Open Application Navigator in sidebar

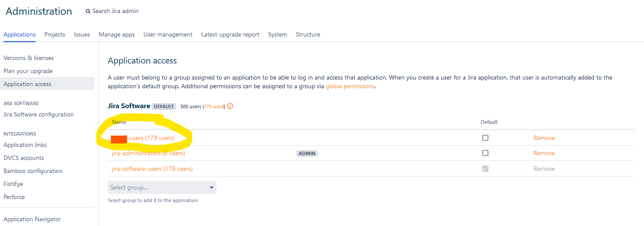click(32, 219)
